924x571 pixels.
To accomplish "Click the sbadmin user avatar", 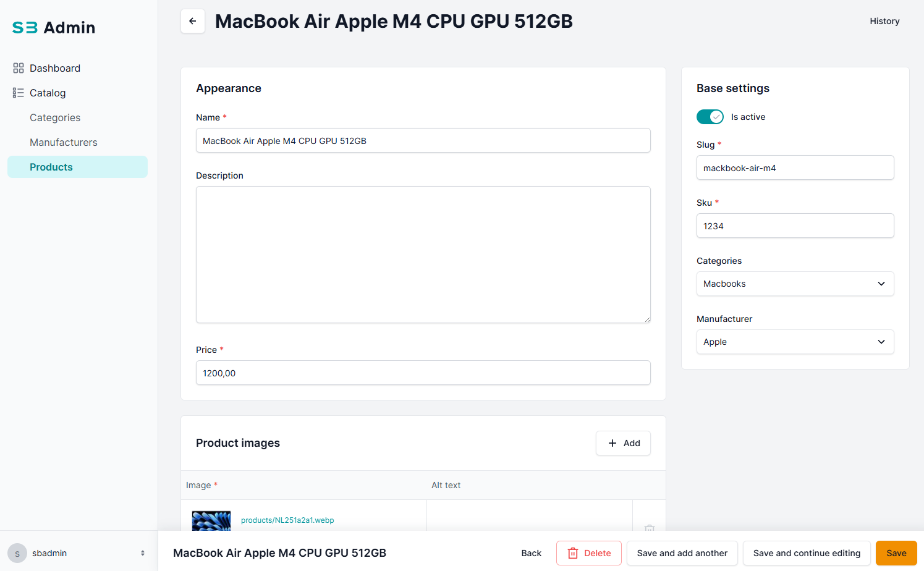I will tap(17, 553).
